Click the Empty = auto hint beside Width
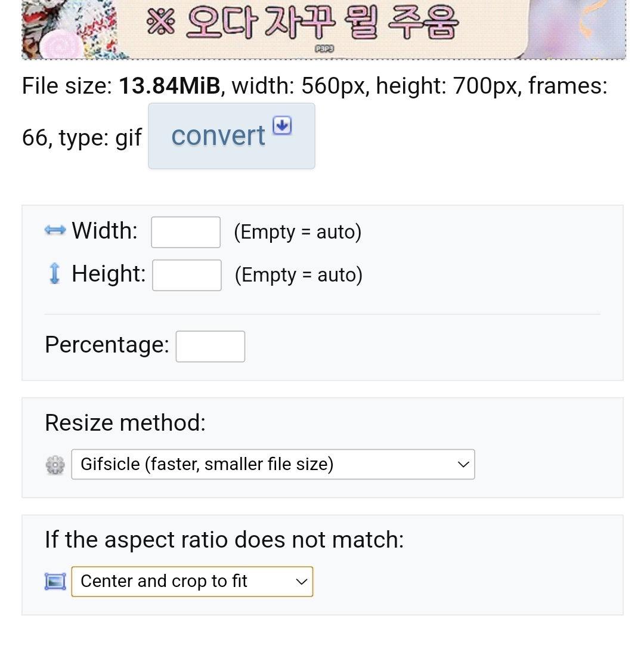 click(298, 232)
